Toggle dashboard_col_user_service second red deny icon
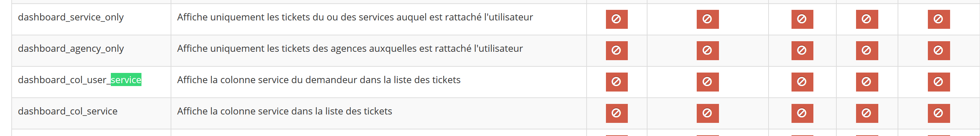This screenshot has width=980, height=136. (x=707, y=82)
